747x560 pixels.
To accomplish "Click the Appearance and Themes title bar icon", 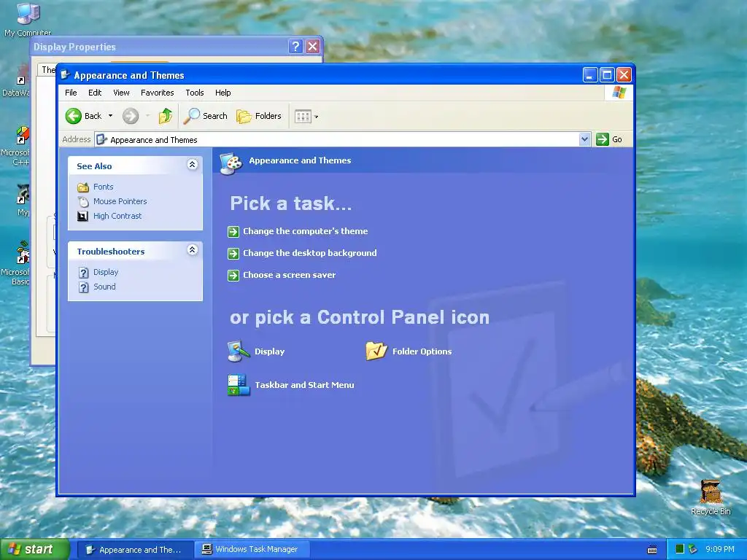I will [x=65, y=75].
